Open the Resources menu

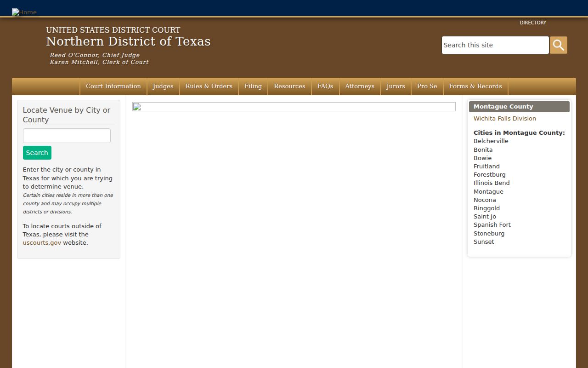(289, 86)
